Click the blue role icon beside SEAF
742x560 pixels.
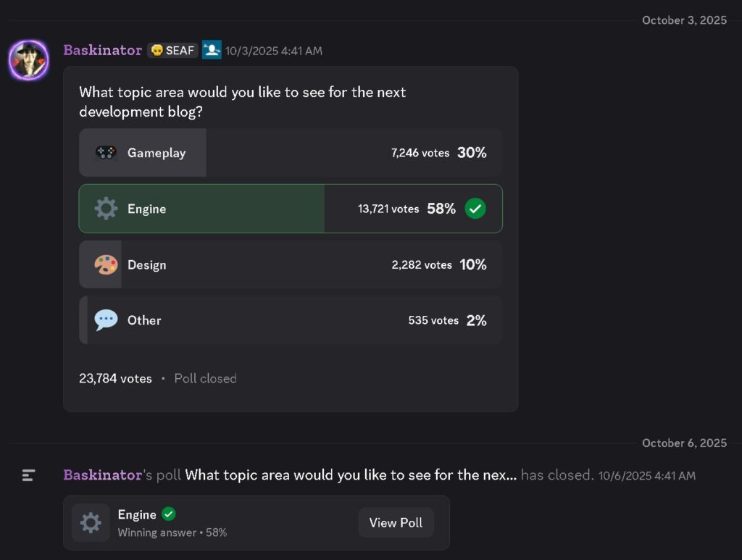click(212, 50)
